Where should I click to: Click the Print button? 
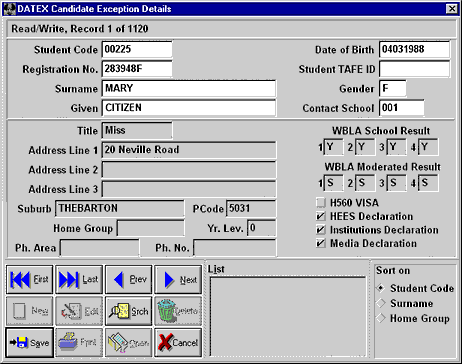(79, 343)
